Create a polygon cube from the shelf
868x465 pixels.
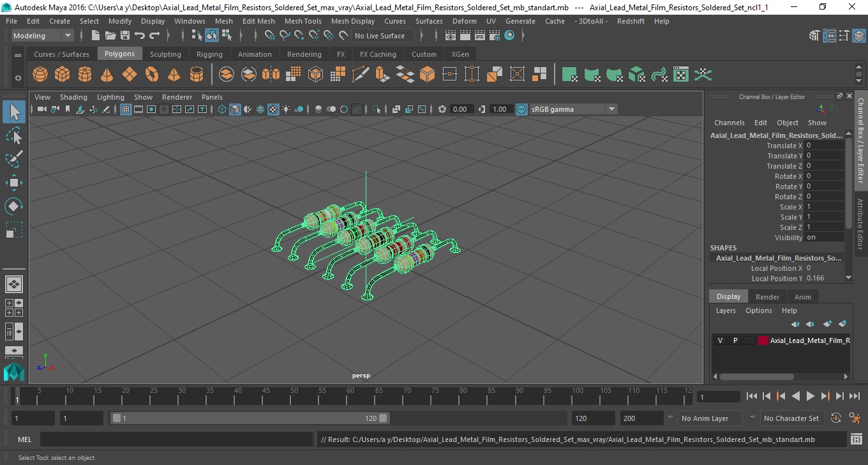pyautogui.click(x=62, y=75)
